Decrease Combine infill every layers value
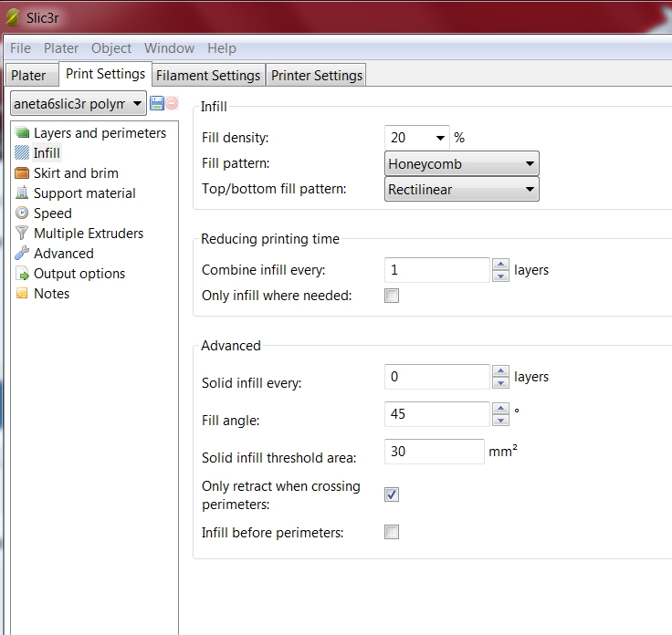The height and width of the screenshot is (635, 672). coord(500,276)
